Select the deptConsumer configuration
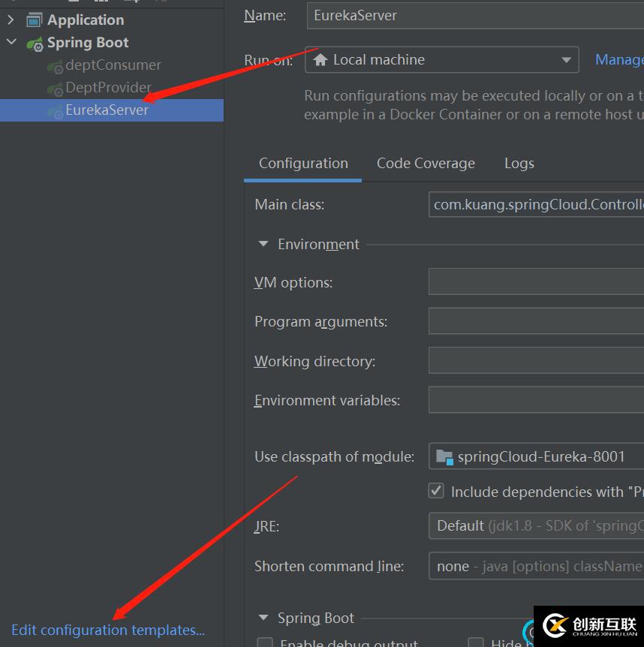644x647 pixels. 113,65
